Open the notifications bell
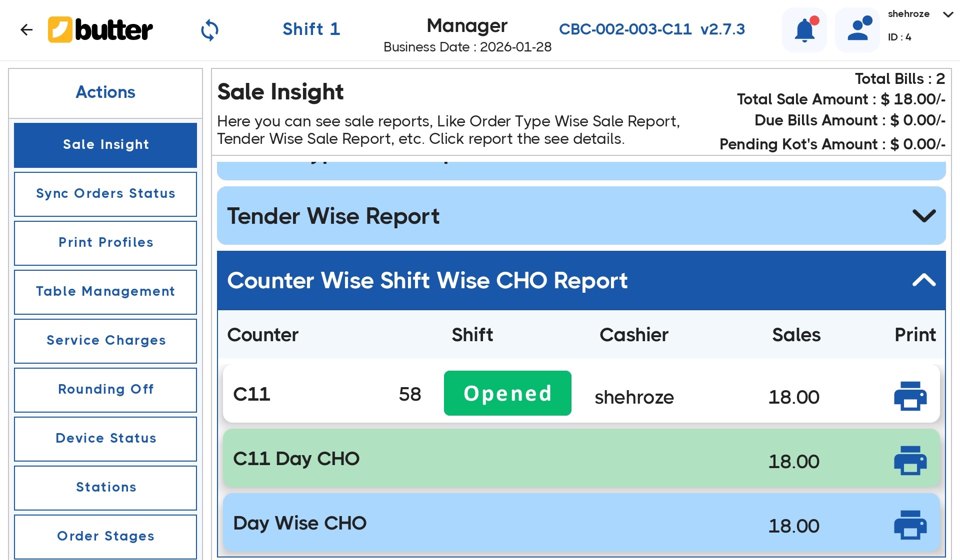Image resolution: width=960 pixels, height=560 pixels. [804, 29]
